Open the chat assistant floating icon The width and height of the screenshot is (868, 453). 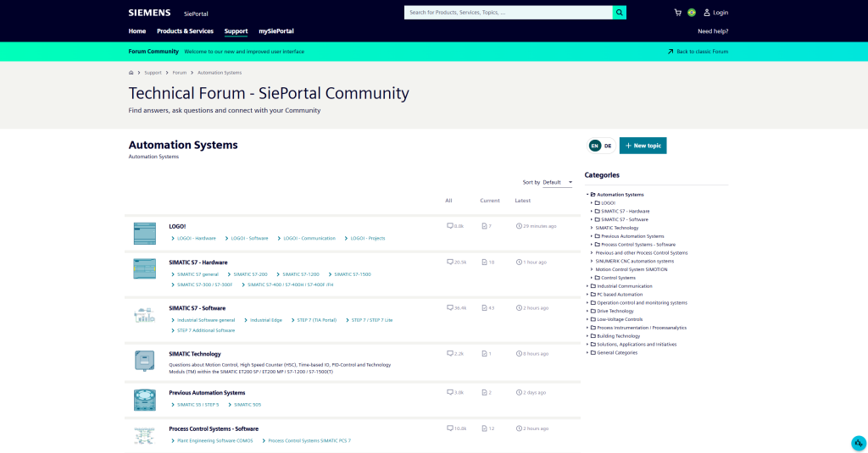pos(858,443)
